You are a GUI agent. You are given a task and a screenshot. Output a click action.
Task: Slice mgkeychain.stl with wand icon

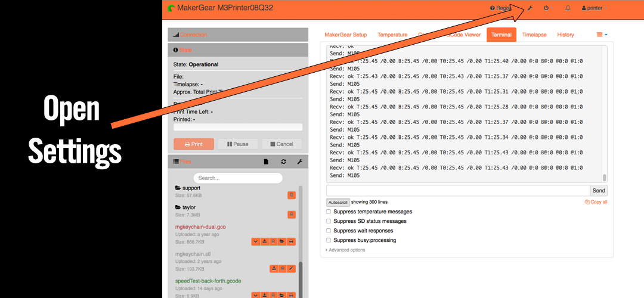pyautogui.click(x=291, y=269)
